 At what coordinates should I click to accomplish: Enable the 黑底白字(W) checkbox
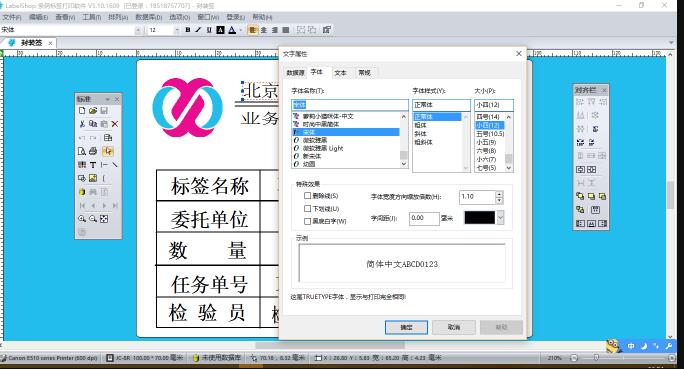tap(308, 221)
